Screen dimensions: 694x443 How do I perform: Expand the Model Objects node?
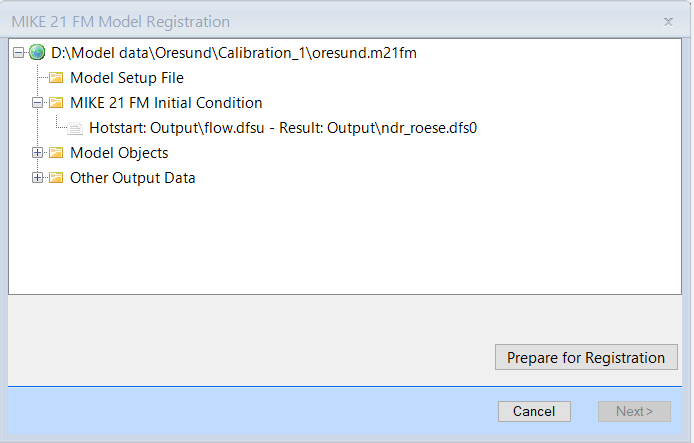[x=38, y=153]
